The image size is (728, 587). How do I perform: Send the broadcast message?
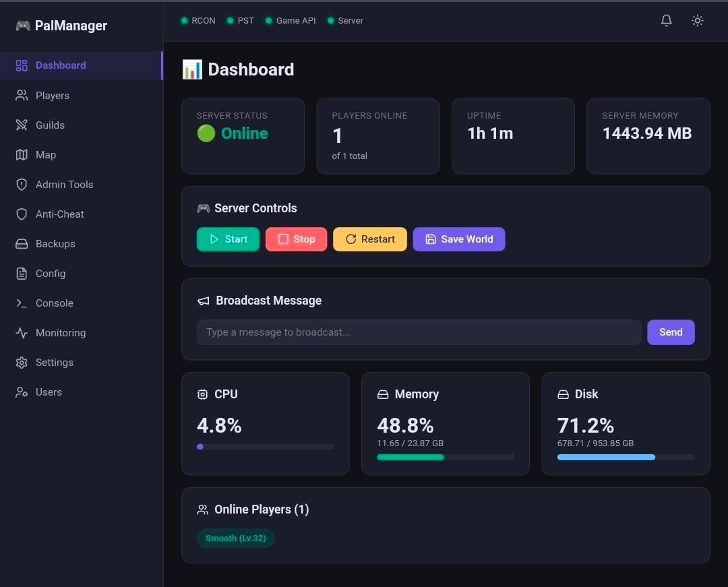click(670, 332)
